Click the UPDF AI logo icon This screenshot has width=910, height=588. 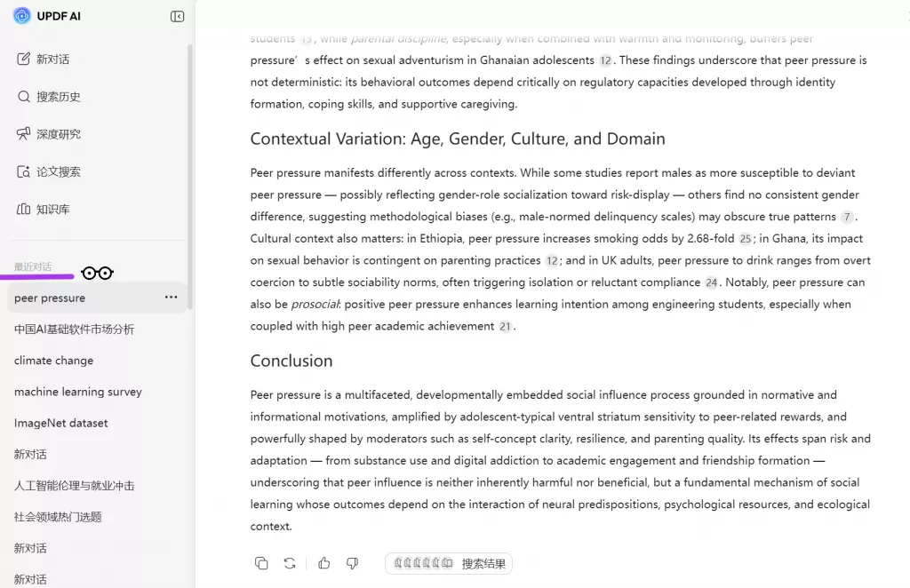click(x=22, y=16)
